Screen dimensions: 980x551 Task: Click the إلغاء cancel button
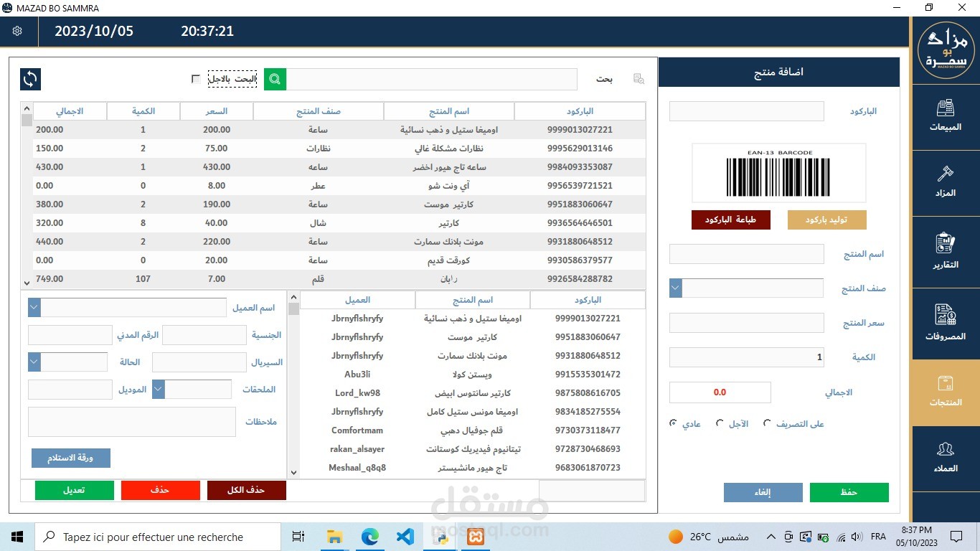point(763,492)
